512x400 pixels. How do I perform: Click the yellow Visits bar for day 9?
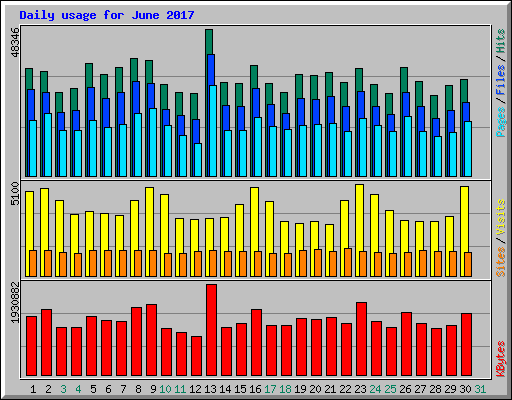149,219
